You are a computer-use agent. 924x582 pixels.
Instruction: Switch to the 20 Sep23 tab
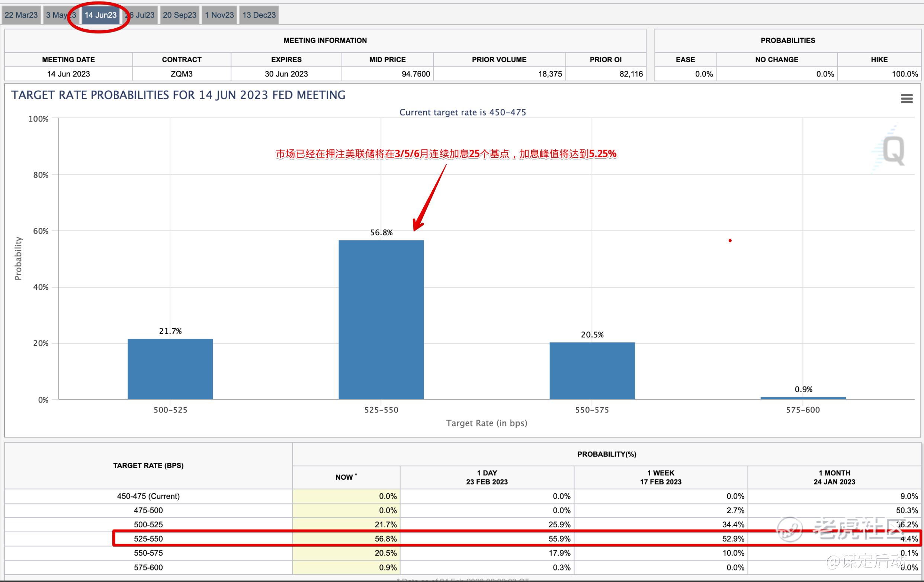[179, 15]
